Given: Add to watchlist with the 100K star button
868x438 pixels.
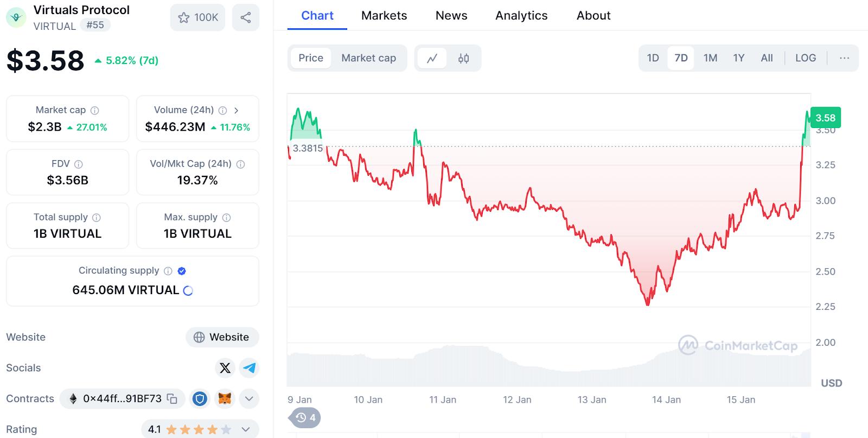Looking at the screenshot, I should [x=197, y=17].
